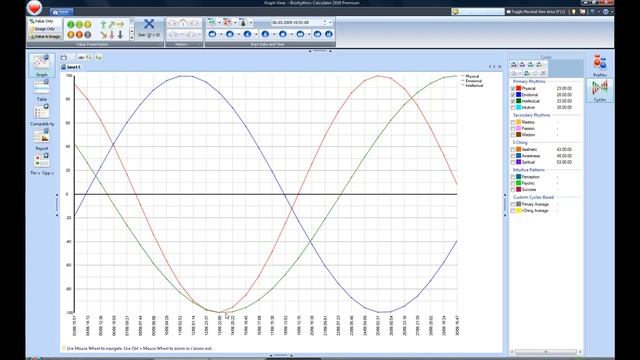Enable the Aesthetic cycle checkbox
This screenshot has width=640, height=360.
tap(513, 150)
